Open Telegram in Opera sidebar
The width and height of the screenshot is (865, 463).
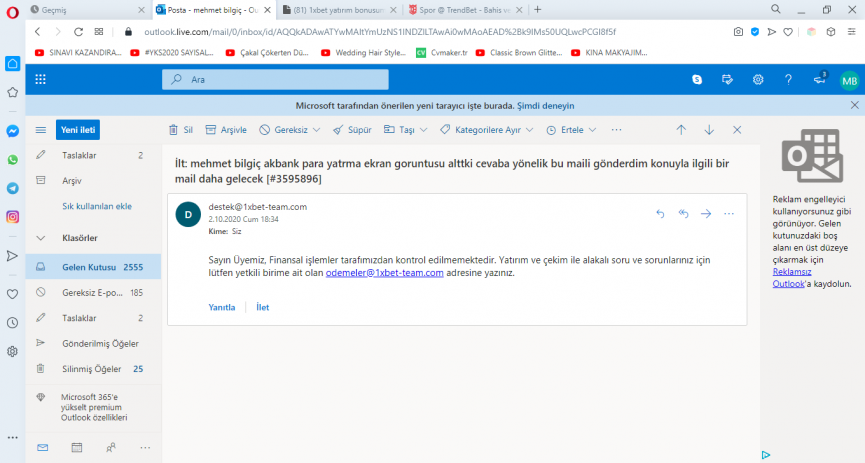pyautogui.click(x=12, y=188)
